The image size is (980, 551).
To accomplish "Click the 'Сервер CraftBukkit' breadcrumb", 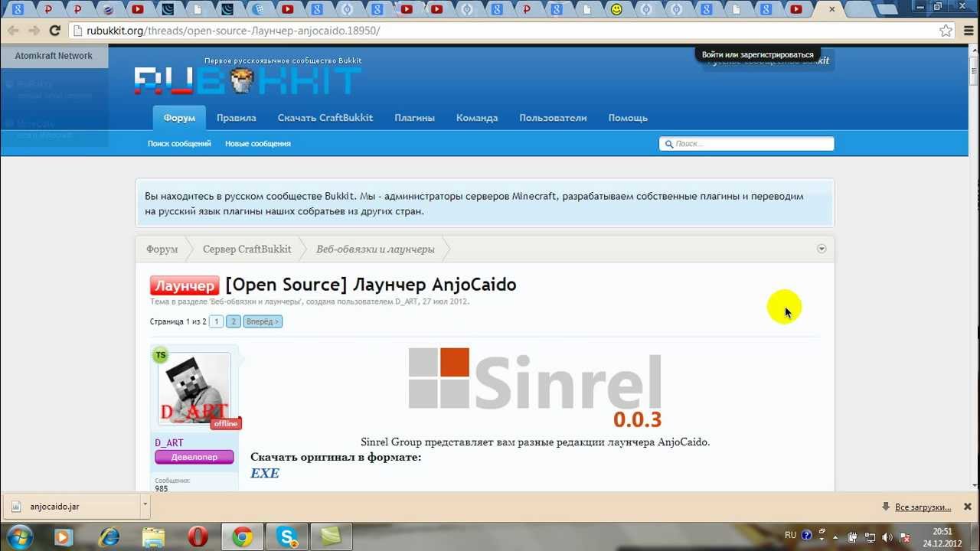I will (x=247, y=249).
